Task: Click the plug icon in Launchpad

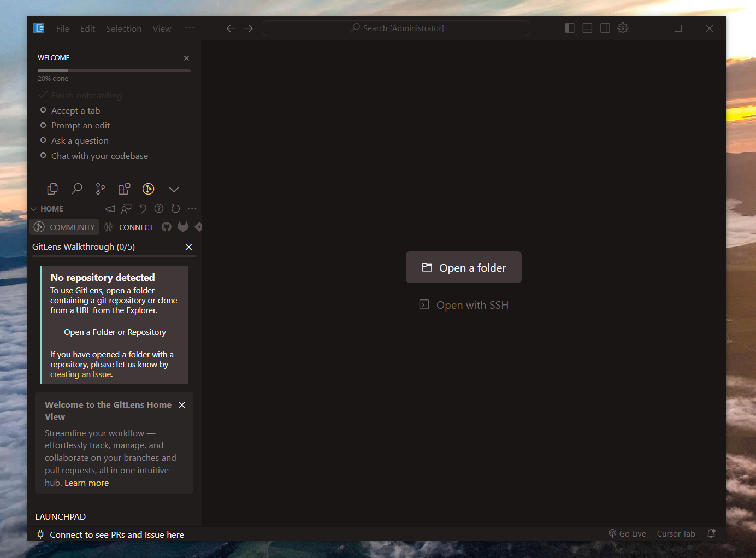Action: pos(40,534)
